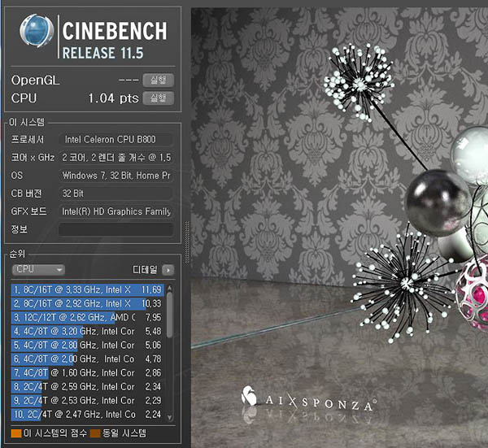Run the CPU benchmark test
The height and width of the screenshot is (448, 488).
tap(158, 98)
